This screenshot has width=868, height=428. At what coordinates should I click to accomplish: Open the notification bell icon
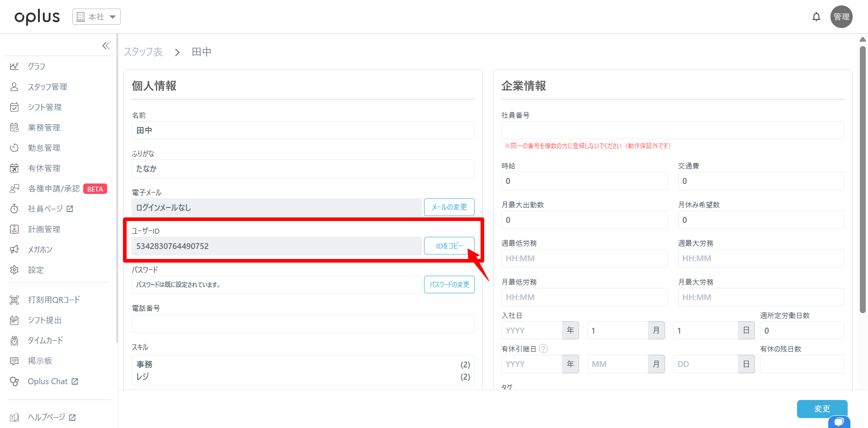(816, 17)
